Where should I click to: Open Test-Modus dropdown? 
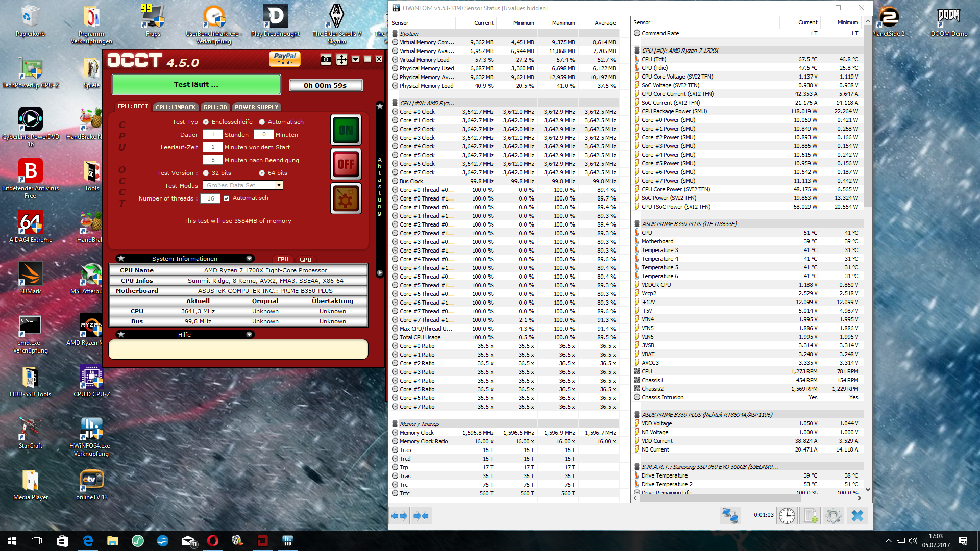click(279, 185)
